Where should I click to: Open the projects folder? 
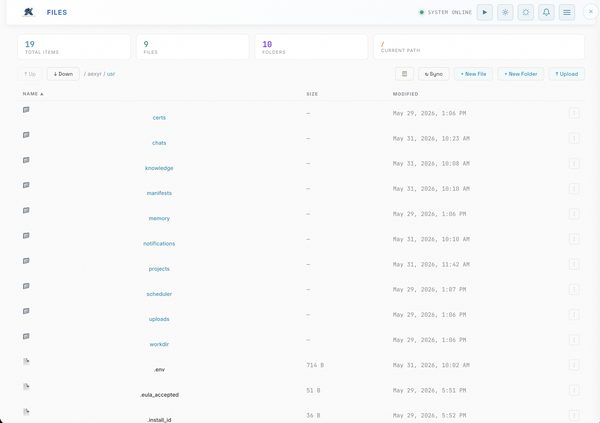click(159, 269)
